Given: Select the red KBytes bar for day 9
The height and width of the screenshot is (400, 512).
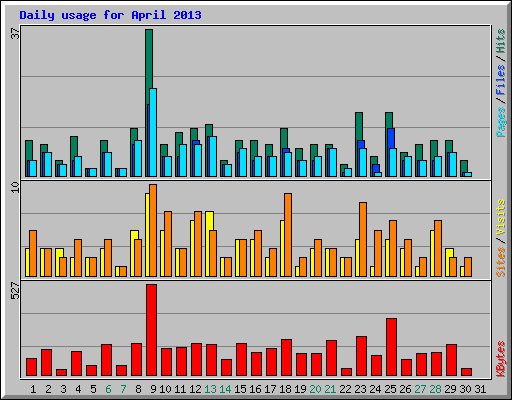Looking at the screenshot, I should pos(151,330).
